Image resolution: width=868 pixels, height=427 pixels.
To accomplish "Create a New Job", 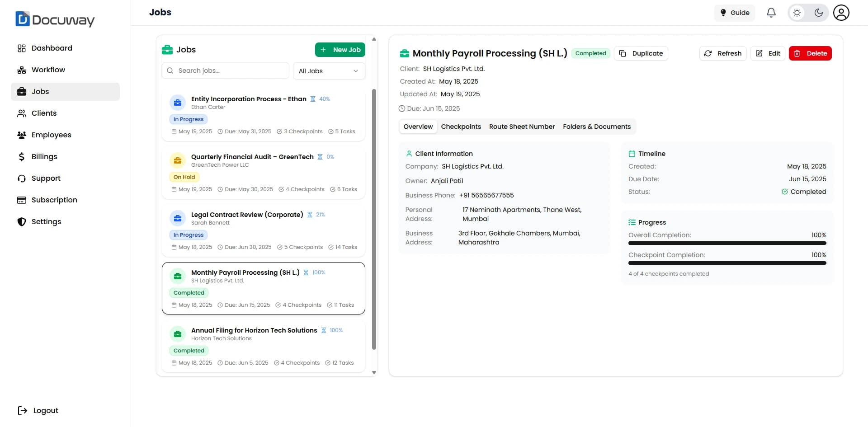I will click(x=340, y=50).
